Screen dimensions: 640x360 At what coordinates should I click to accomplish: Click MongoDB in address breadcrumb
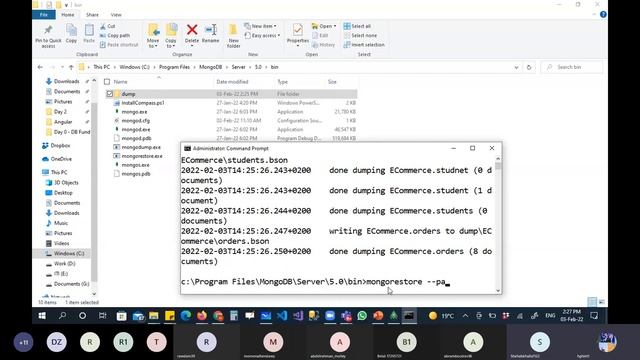click(211, 67)
